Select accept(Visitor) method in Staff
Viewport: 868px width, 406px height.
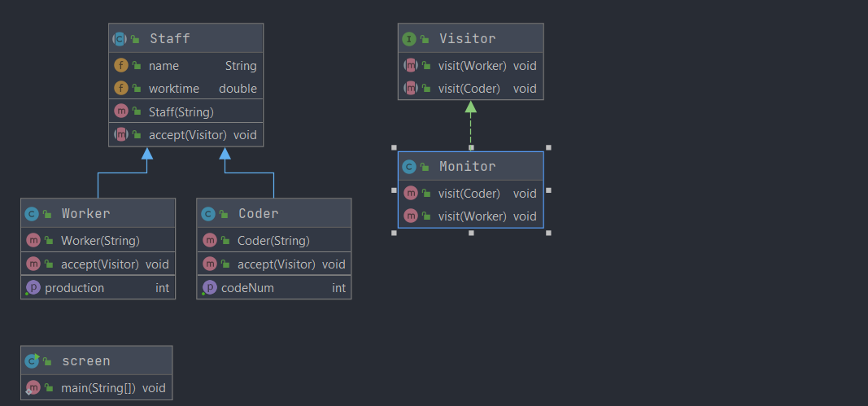pos(185,135)
